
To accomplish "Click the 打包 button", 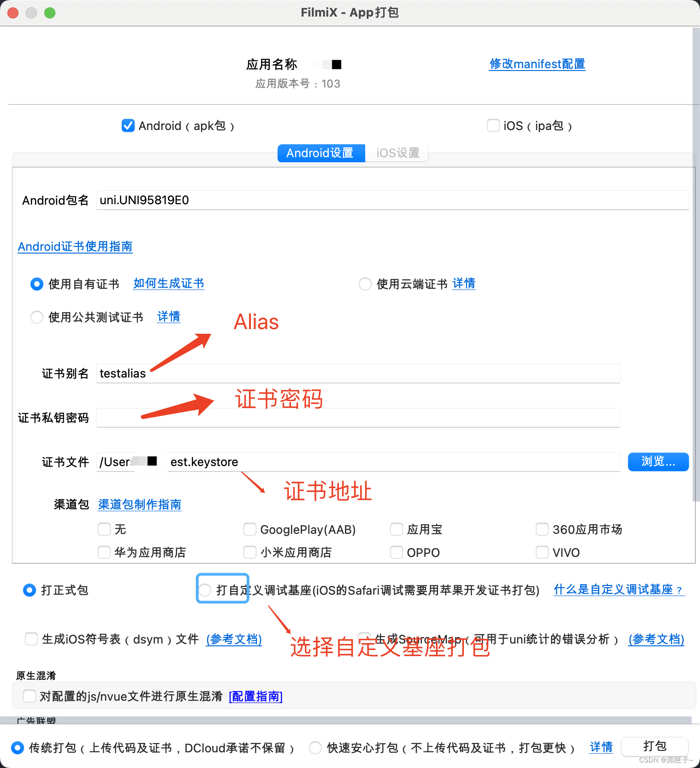I will pyautogui.click(x=655, y=746).
